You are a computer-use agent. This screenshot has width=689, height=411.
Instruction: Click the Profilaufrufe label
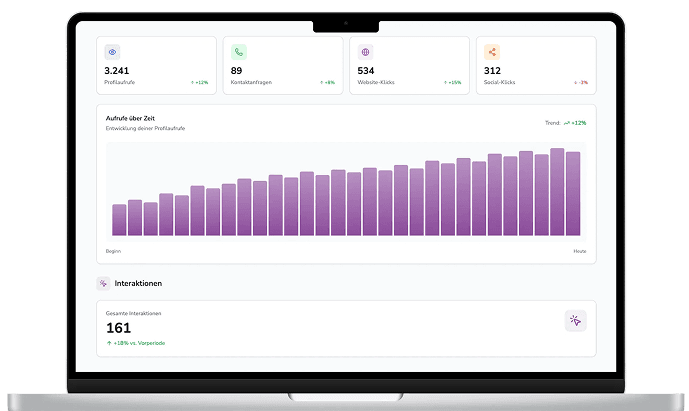point(120,82)
